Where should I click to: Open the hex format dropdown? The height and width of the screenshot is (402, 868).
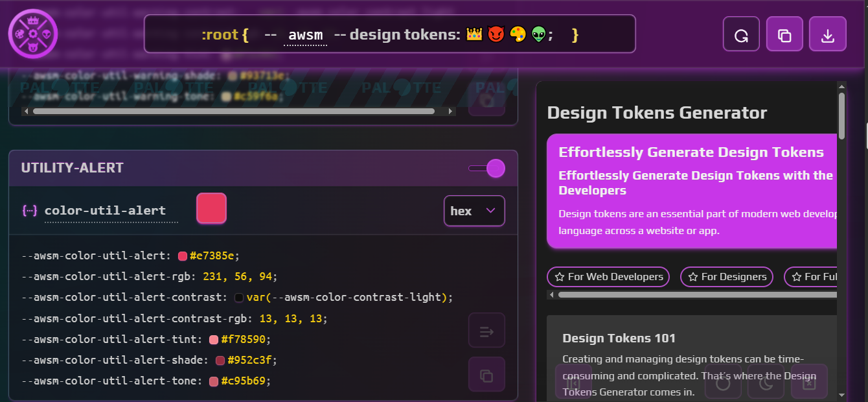[474, 211]
